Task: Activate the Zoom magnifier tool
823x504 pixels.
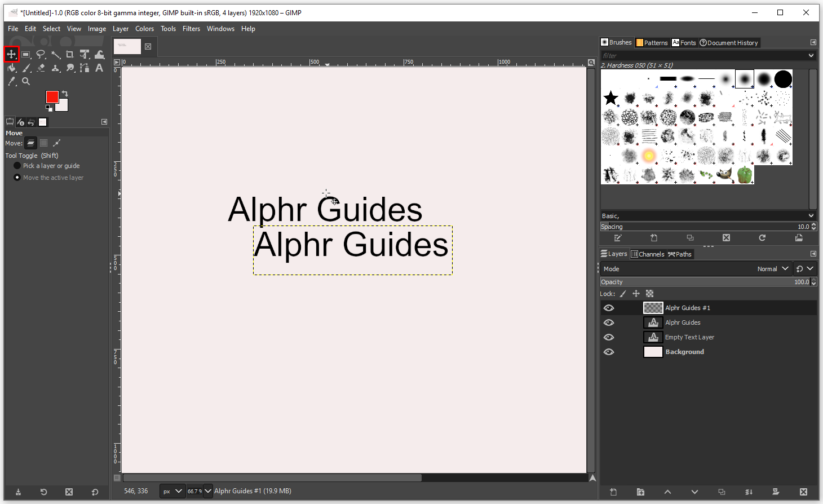Action: pyautogui.click(x=26, y=81)
